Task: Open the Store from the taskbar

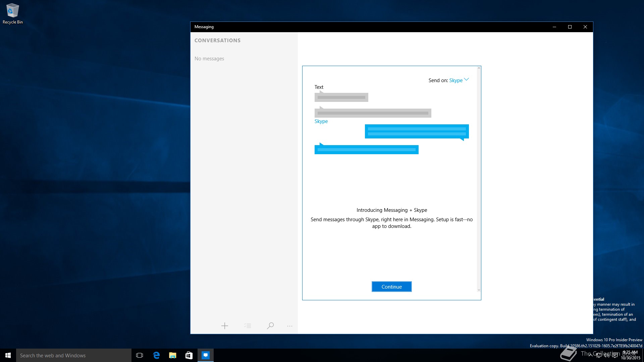Action: click(189, 355)
